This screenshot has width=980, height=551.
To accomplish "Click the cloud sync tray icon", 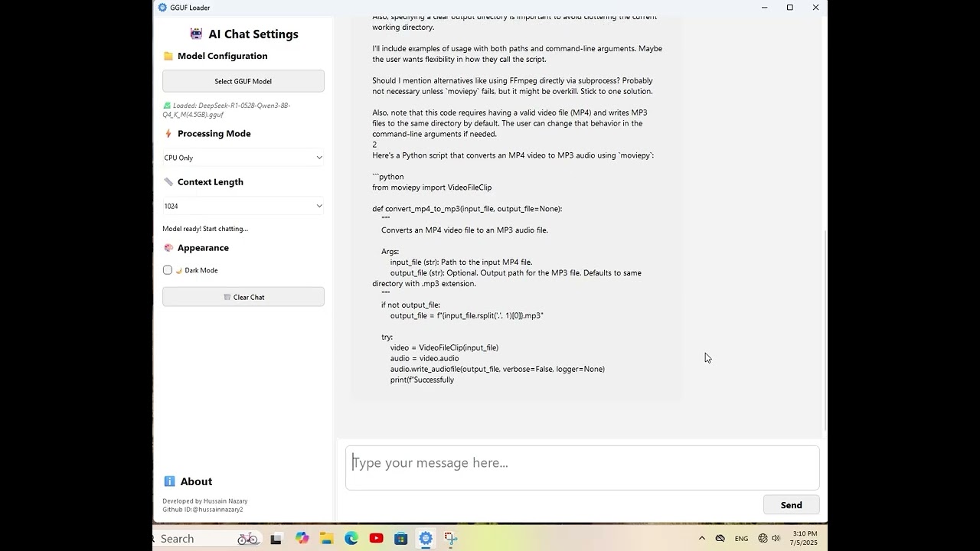I will point(720,539).
